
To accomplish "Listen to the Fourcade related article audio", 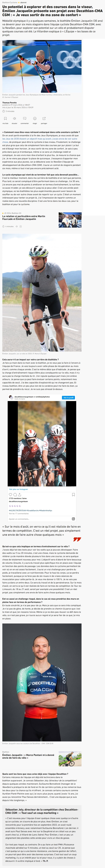I will click(17, 226).
